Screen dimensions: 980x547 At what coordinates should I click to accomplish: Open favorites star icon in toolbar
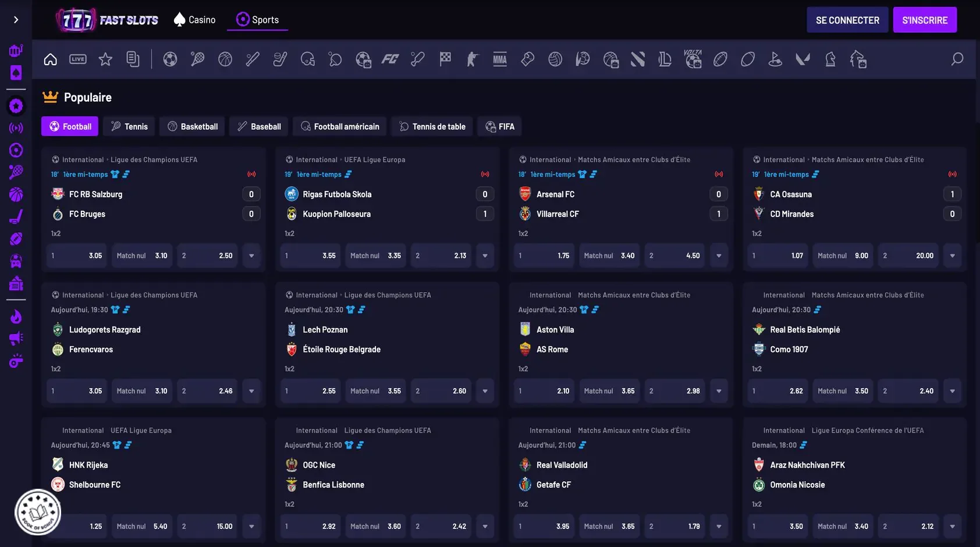coord(105,59)
